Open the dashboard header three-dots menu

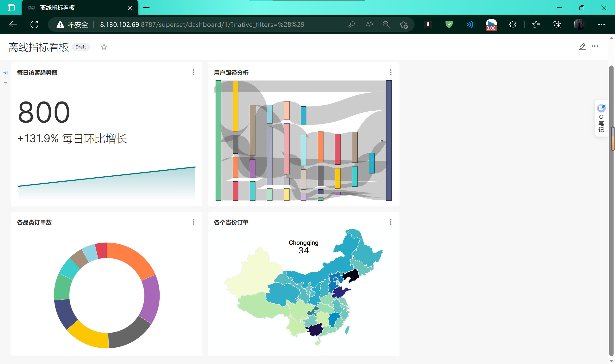(595, 46)
